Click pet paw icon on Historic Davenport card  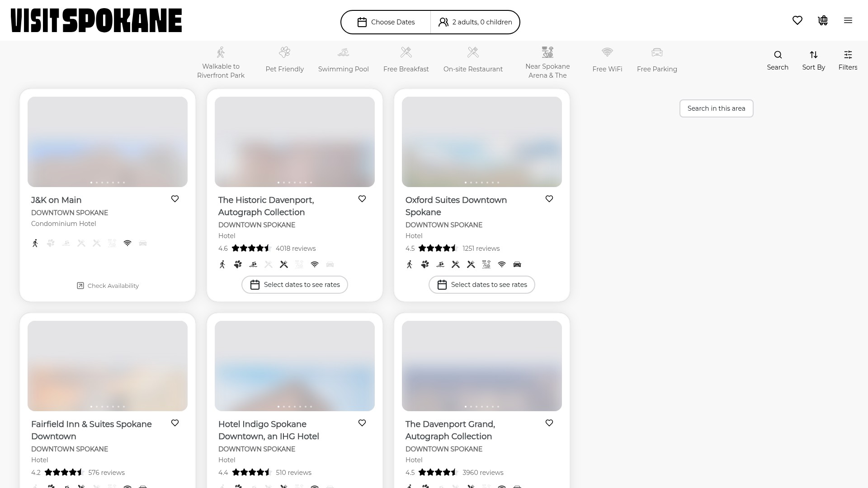(238, 264)
